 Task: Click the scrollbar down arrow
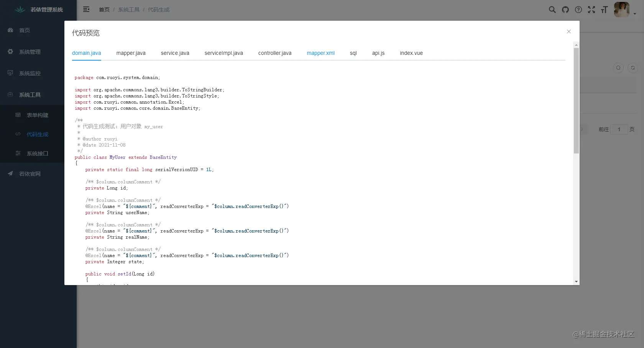pos(576,282)
